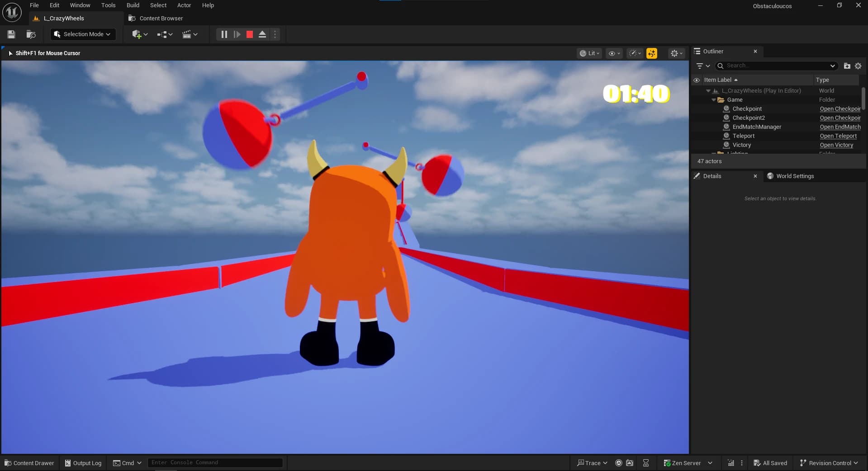Image resolution: width=868 pixels, height=471 pixels.
Task: Pause the Play In Editor simulation
Action: point(224,34)
